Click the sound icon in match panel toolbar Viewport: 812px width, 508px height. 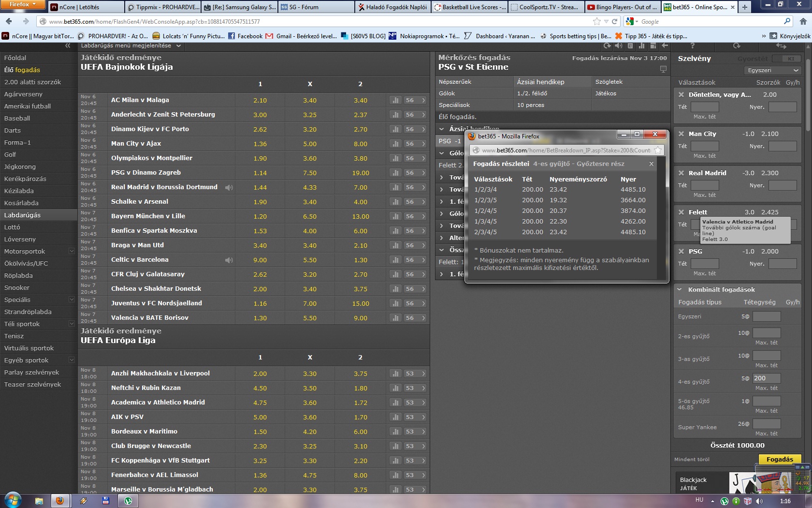[619, 45]
